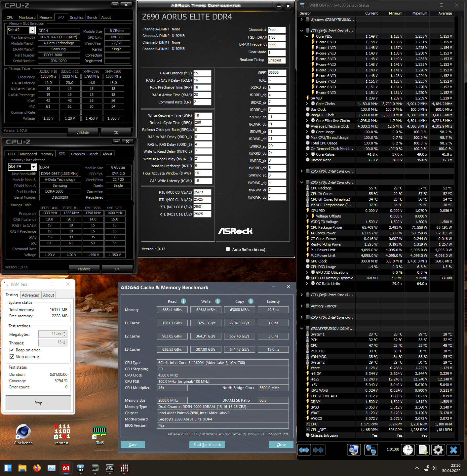Click HWiNFO blue X close-sensors icon

point(453,450)
